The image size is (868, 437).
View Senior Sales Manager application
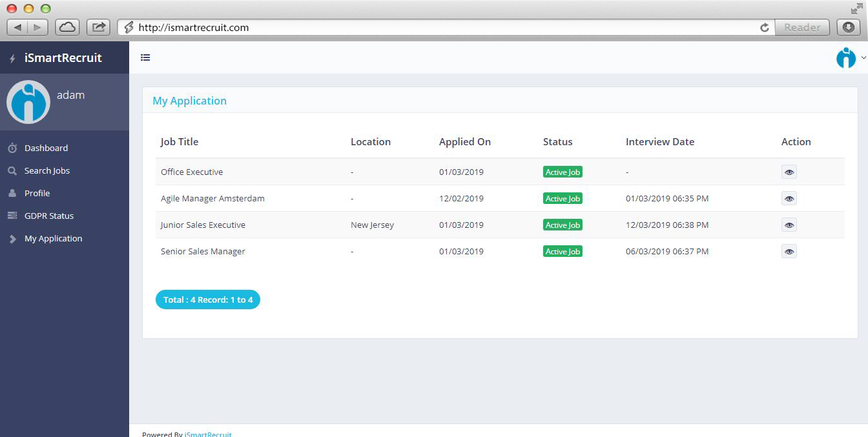point(789,252)
